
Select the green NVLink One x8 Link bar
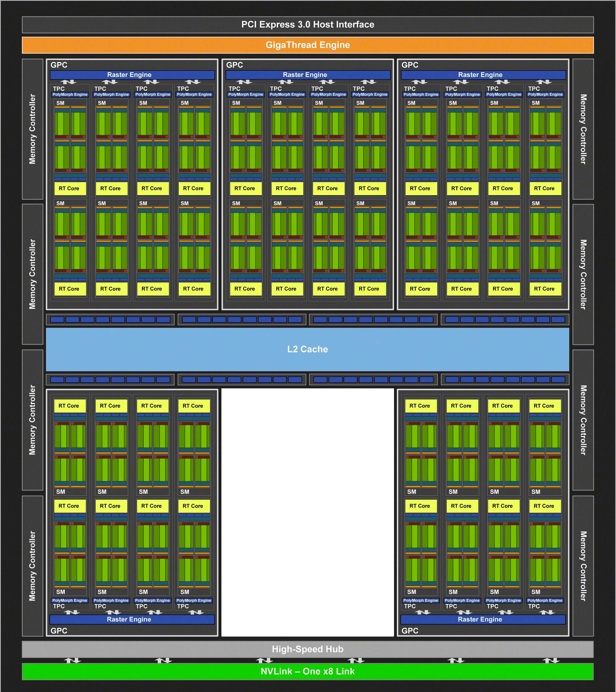click(x=308, y=671)
